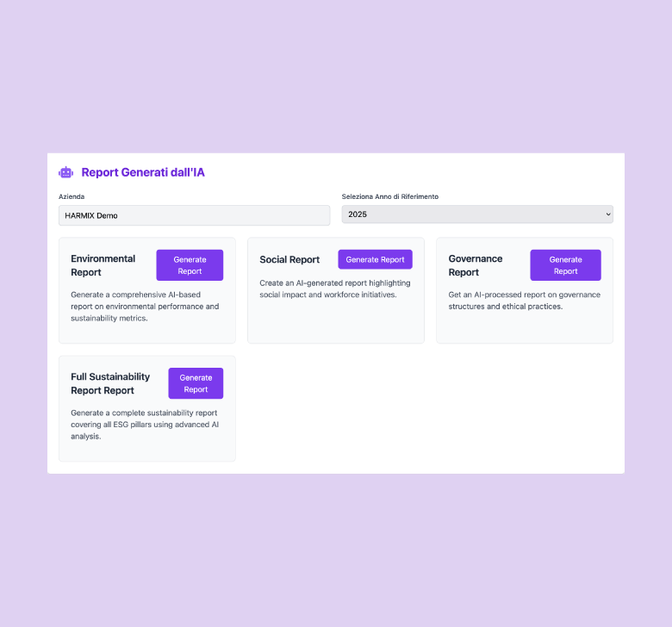Select the Social Report card title
672x627 pixels.
(289, 260)
